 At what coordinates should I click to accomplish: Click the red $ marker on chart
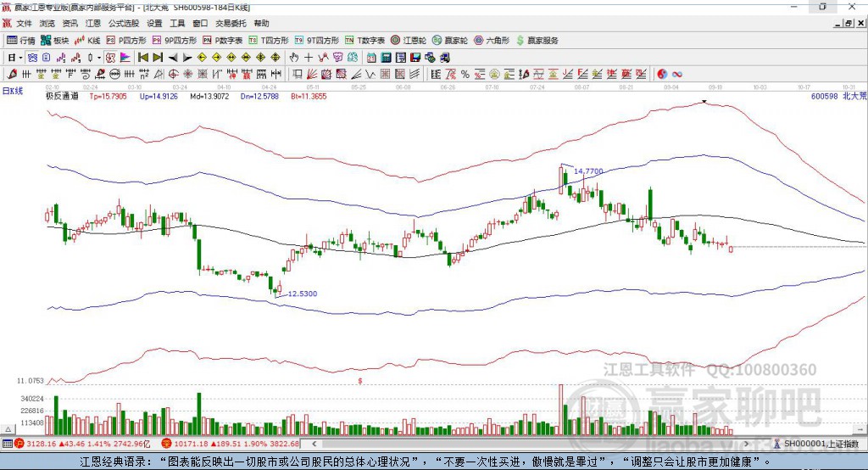pos(359,381)
